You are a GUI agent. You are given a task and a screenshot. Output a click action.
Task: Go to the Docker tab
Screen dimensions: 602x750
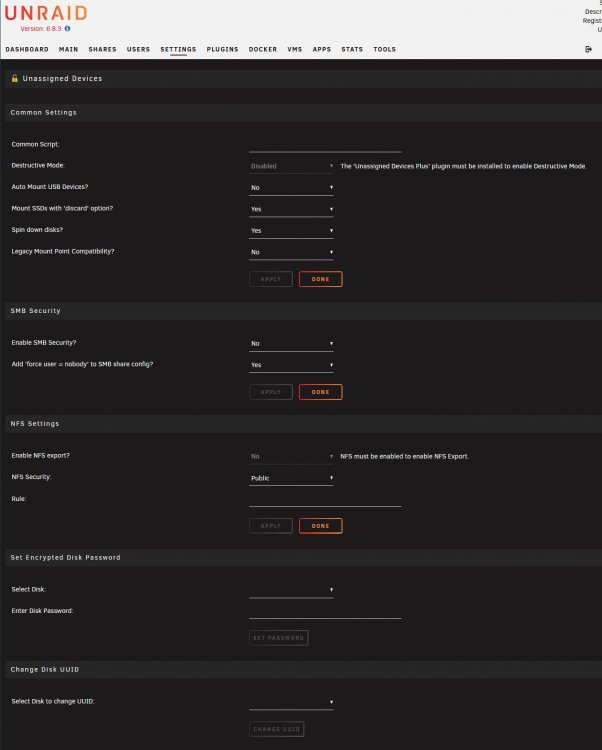point(263,49)
